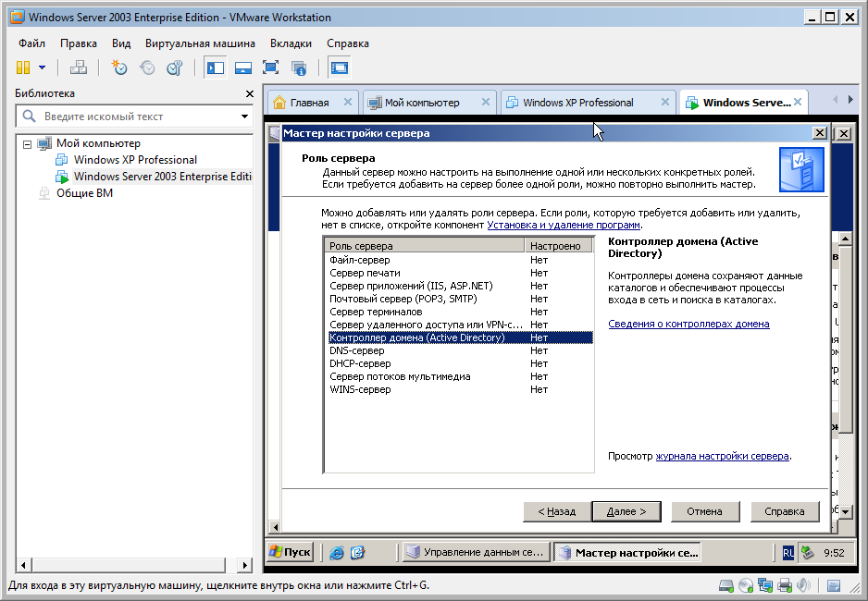The width and height of the screenshot is (868, 601).
Task: Close the Windows XP Professional tab
Action: (x=665, y=102)
